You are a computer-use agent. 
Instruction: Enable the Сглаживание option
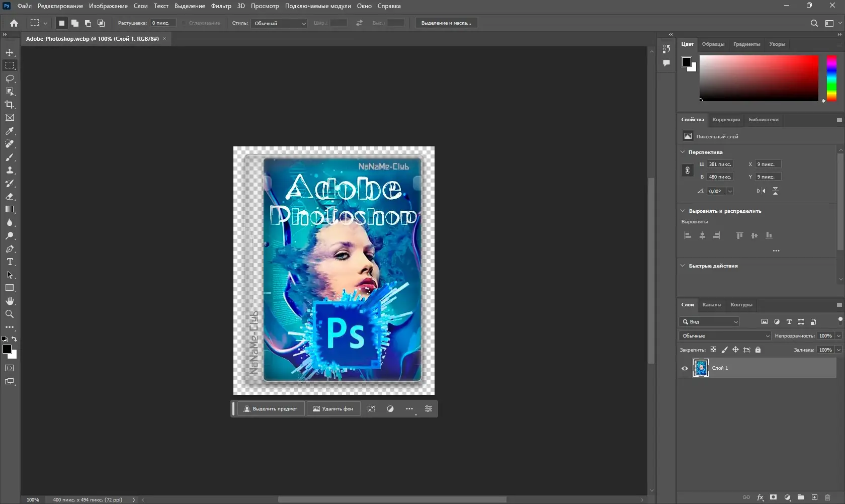pyautogui.click(x=183, y=23)
